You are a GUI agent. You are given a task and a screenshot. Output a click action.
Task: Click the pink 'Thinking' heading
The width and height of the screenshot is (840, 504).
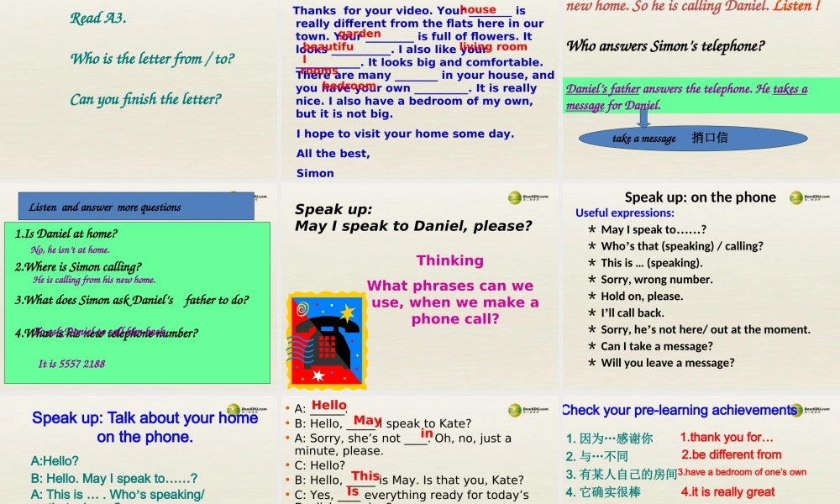449,260
